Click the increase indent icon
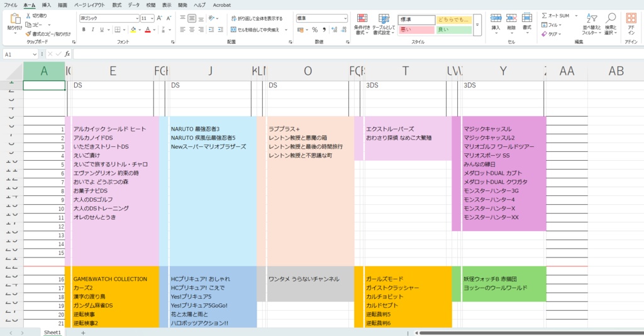Screen dimensions: 644x336 [x=221, y=30]
